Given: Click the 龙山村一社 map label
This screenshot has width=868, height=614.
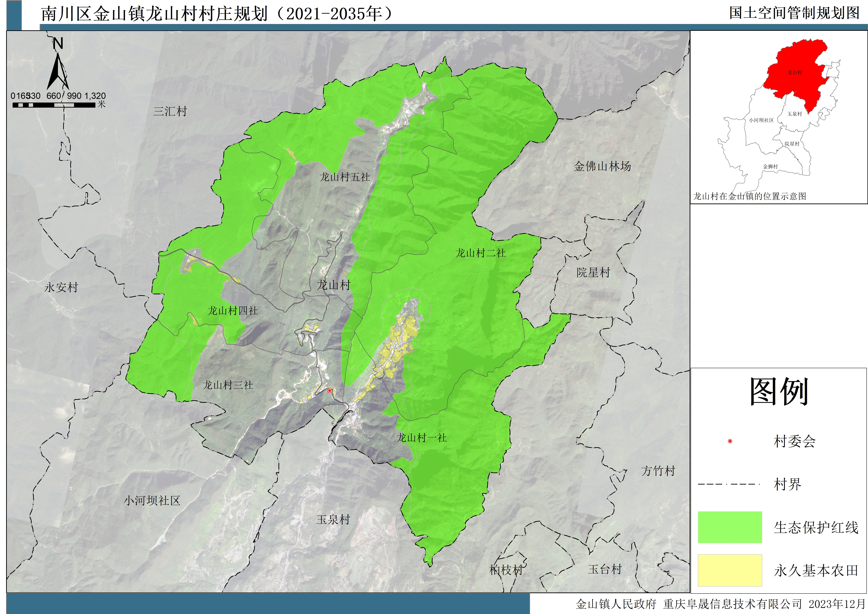Looking at the screenshot, I should (x=421, y=438).
